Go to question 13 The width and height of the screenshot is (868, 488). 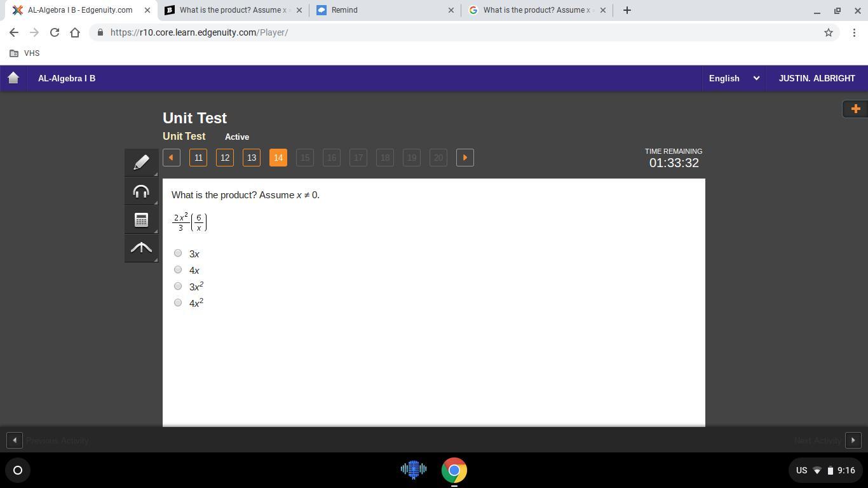pyautogui.click(x=252, y=158)
